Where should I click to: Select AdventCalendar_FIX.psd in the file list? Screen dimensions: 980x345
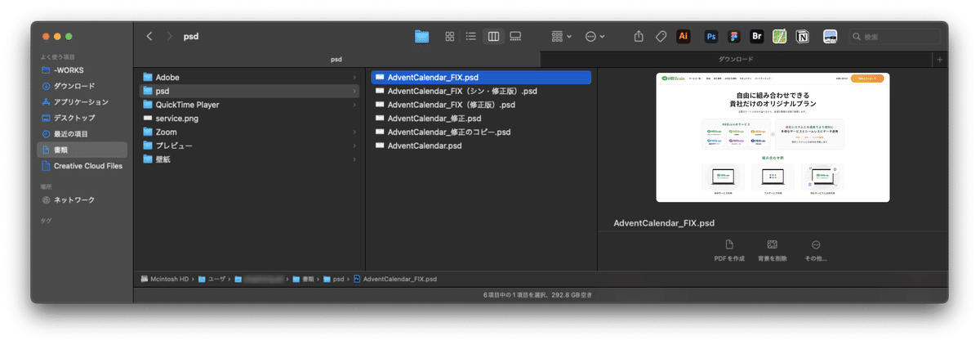point(481,77)
